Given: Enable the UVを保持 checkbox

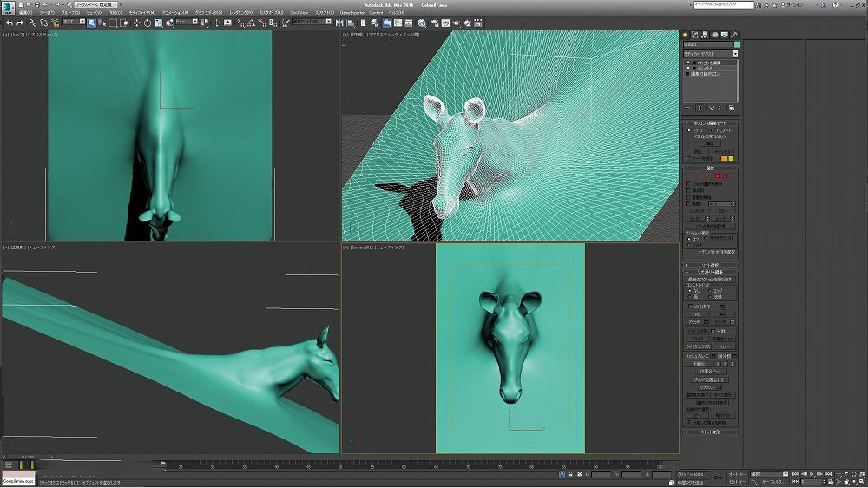Looking at the screenshot, I should (690, 307).
